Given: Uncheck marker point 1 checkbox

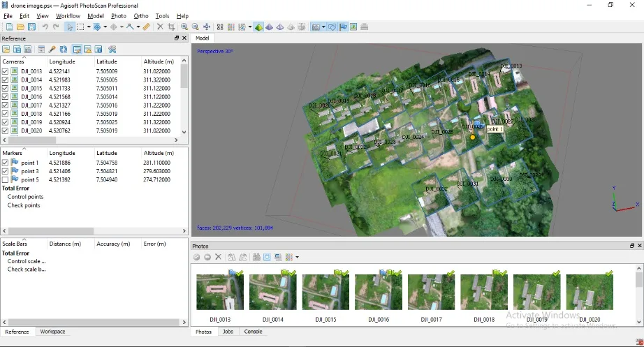Looking at the screenshot, I should [x=5, y=163].
